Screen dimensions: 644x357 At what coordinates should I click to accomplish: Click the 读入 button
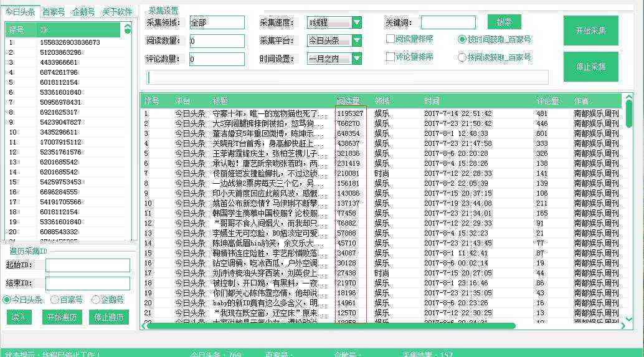pyautogui.click(x=19, y=317)
